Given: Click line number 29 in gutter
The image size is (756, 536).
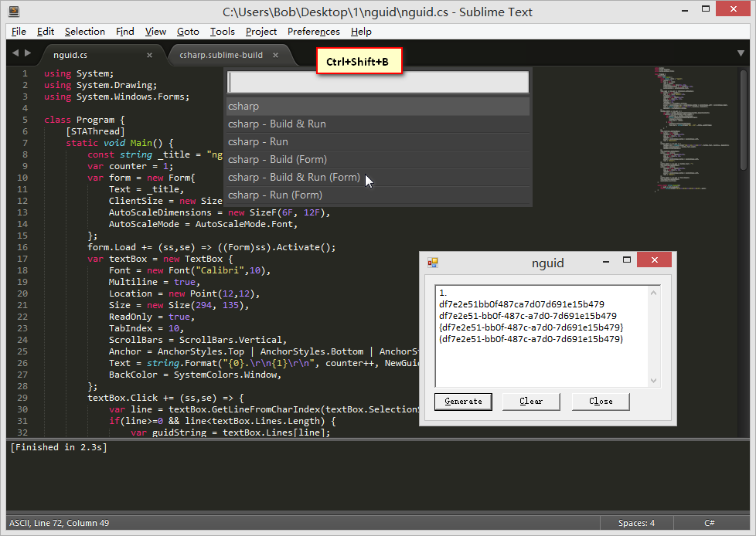Looking at the screenshot, I should 22,398.
